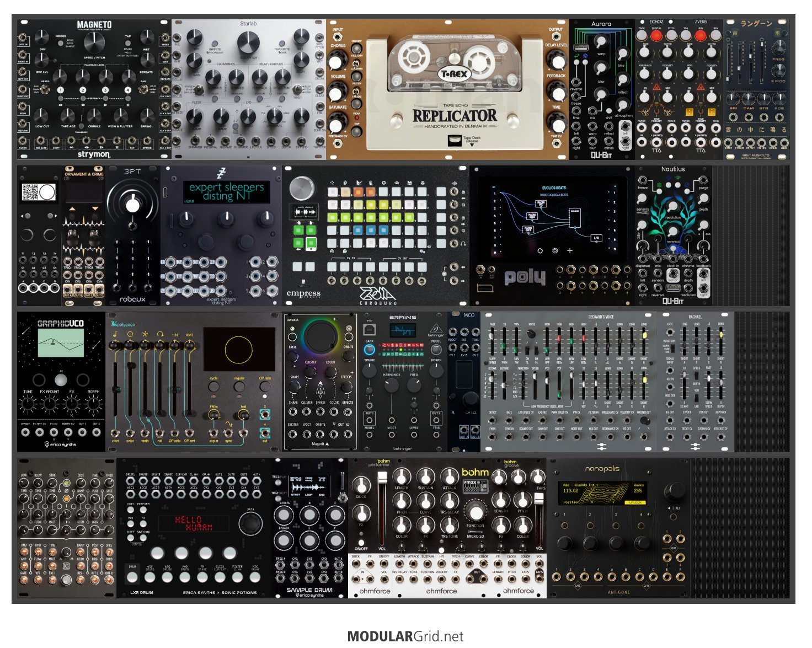Screen dimensions: 812x648
Task: Click the floppy save icon on Zoia
Action: click(x=410, y=183)
